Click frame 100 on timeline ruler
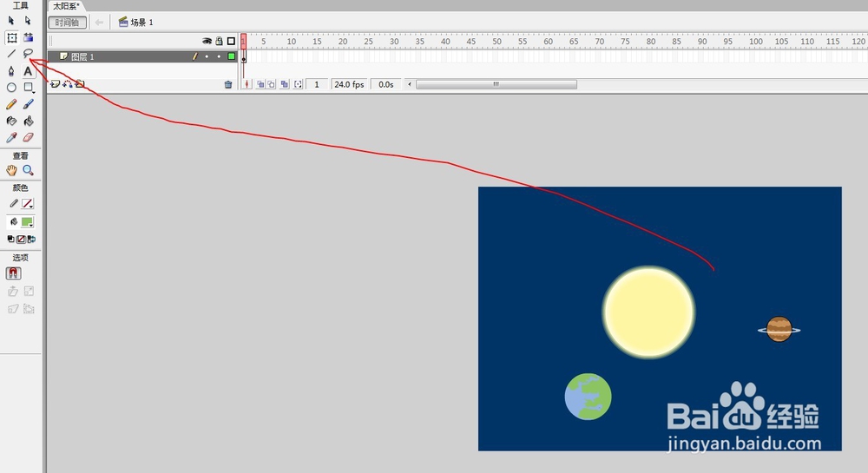This screenshot has height=473, width=868. pyautogui.click(x=756, y=41)
